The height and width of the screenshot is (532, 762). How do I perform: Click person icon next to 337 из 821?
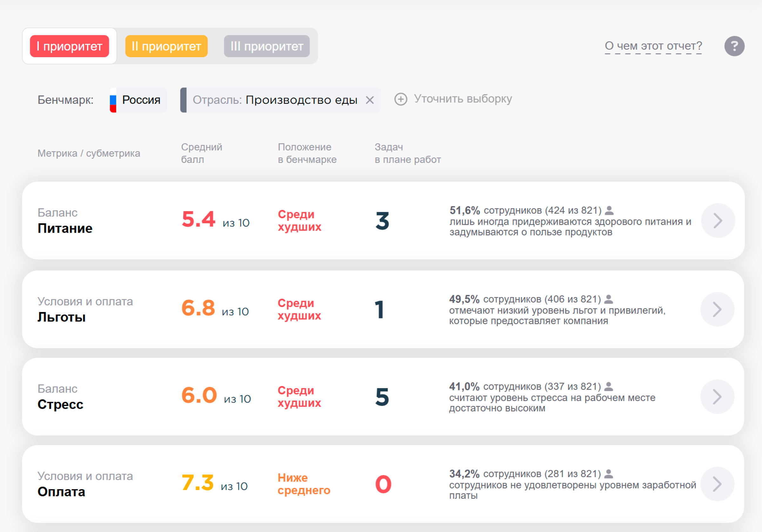click(x=609, y=386)
